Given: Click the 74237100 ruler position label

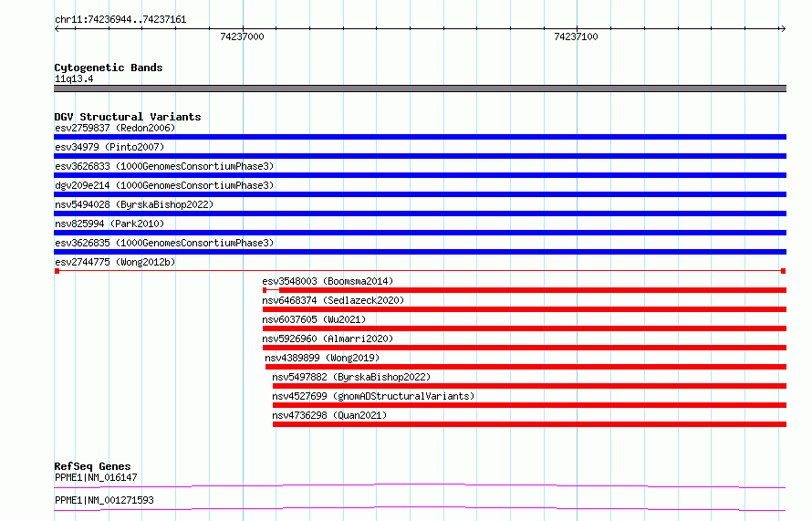Looking at the screenshot, I should tap(576, 36).
